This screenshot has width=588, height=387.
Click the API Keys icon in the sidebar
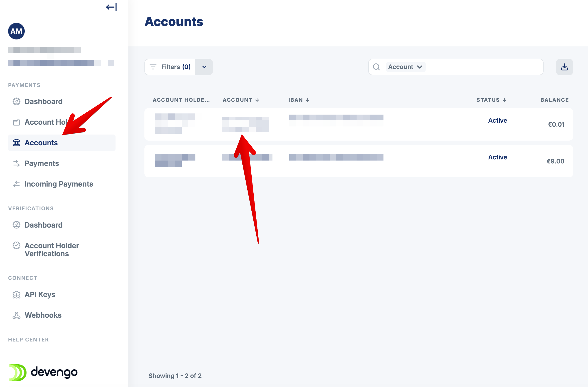tap(16, 295)
